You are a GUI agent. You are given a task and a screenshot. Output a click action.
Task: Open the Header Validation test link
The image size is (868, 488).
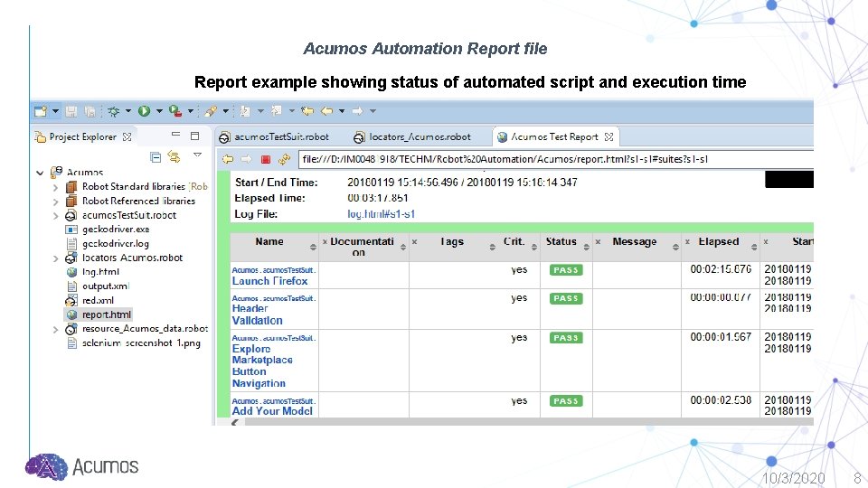[258, 314]
